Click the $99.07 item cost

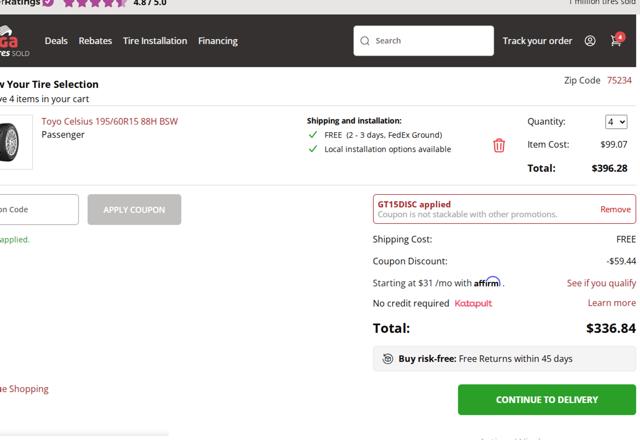point(614,144)
